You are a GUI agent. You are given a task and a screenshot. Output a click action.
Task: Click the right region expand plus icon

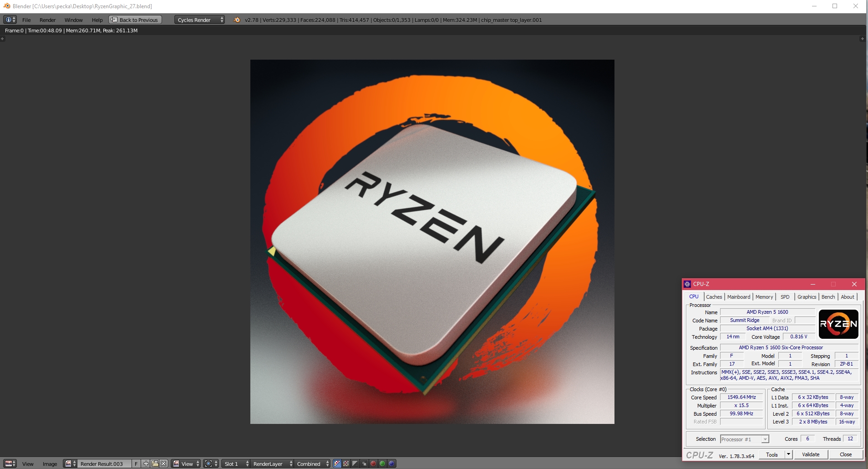click(862, 39)
